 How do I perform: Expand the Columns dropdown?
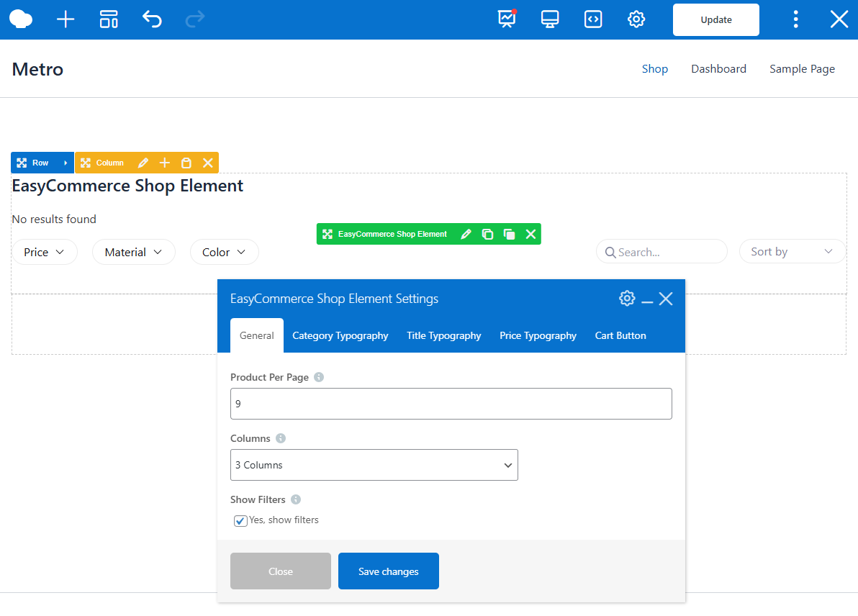[374, 465]
